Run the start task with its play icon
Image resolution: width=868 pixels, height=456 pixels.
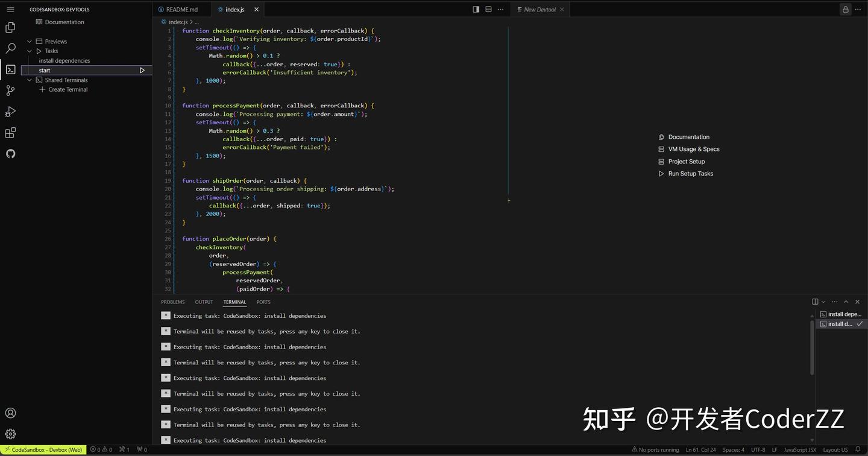click(142, 70)
